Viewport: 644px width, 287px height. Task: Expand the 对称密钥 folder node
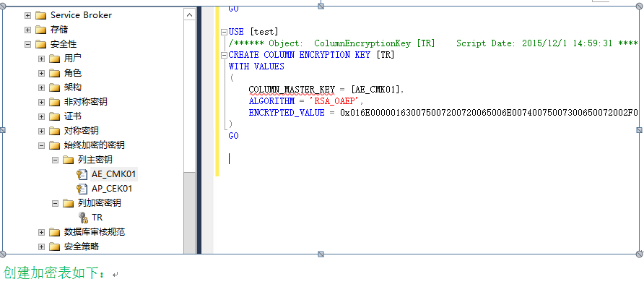pyautogui.click(x=41, y=131)
